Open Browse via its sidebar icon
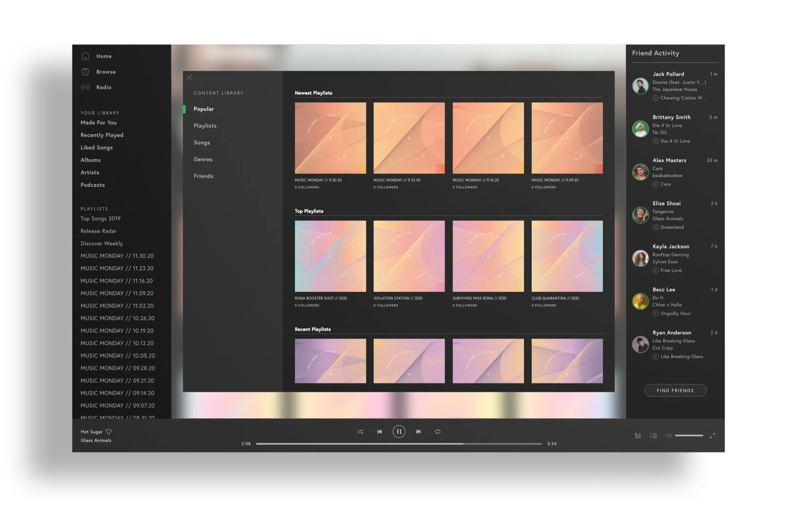The width and height of the screenshot is (799, 532). point(85,72)
